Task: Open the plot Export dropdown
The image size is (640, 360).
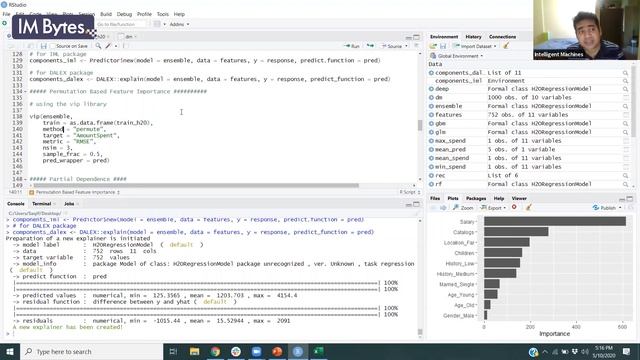Action: point(493,208)
